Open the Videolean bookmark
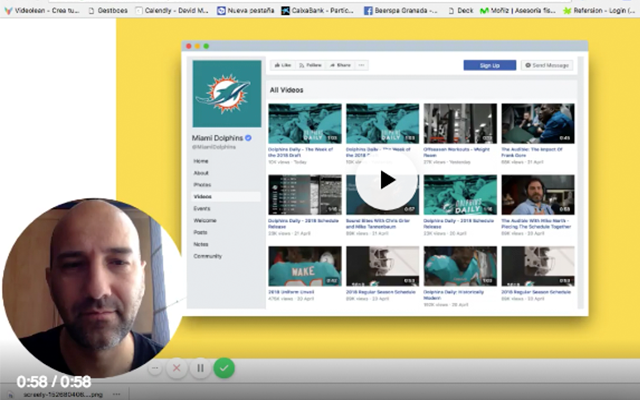Image resolution: width=640 pixels, height=400 pixels. pyautogui.click(x=42, y=10)
